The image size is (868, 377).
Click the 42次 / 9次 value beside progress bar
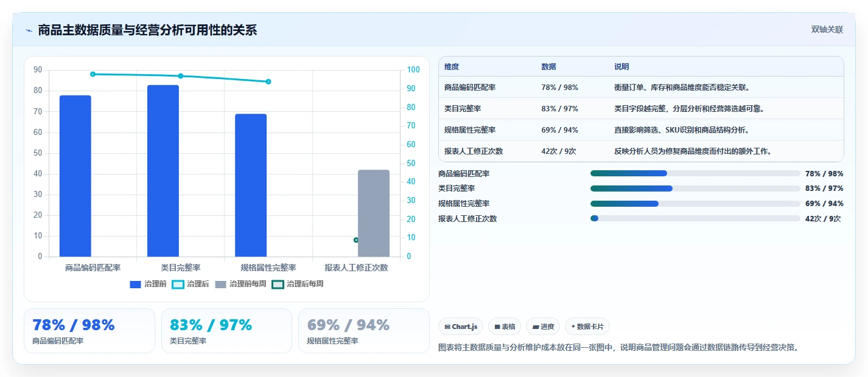(x=822, y=219)
